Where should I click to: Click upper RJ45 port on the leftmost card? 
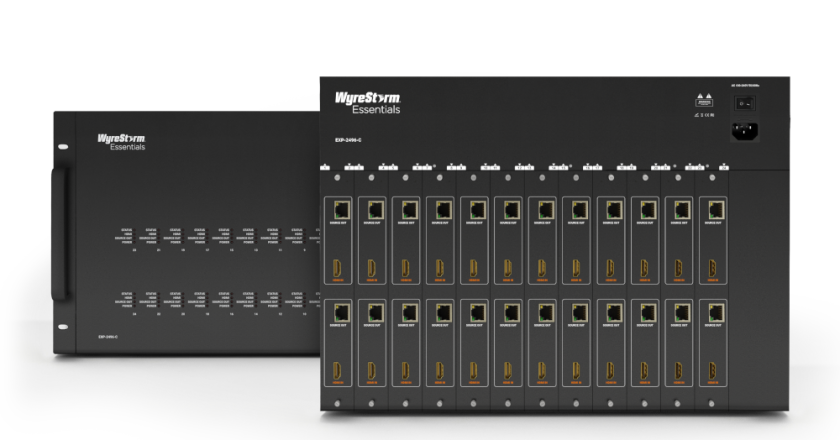click(x=341, y=210)
